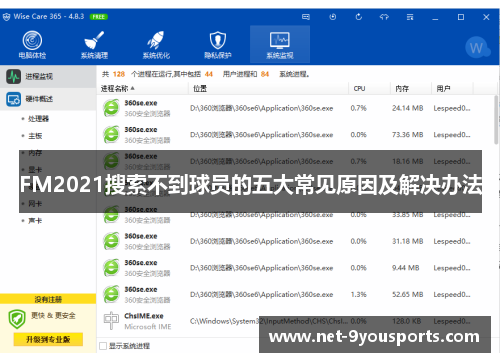The width and height of the screenshot is (500, 362).
Task: Click the total process count 128
Action: click(119, 74)
